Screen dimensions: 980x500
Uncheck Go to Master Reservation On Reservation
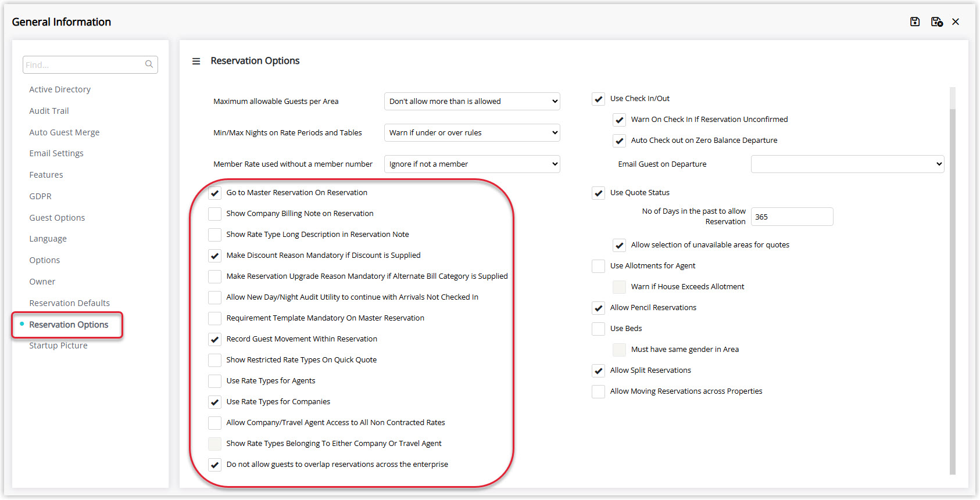(215, 193)
